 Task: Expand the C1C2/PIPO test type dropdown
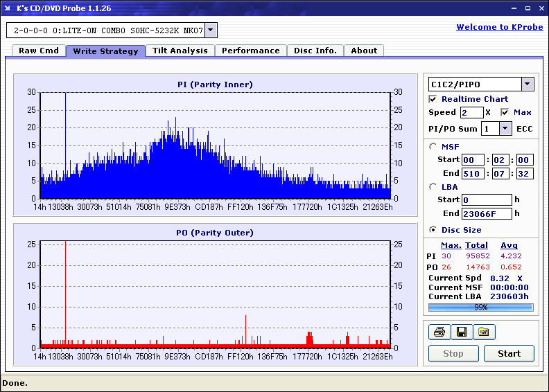coord(527,84)
